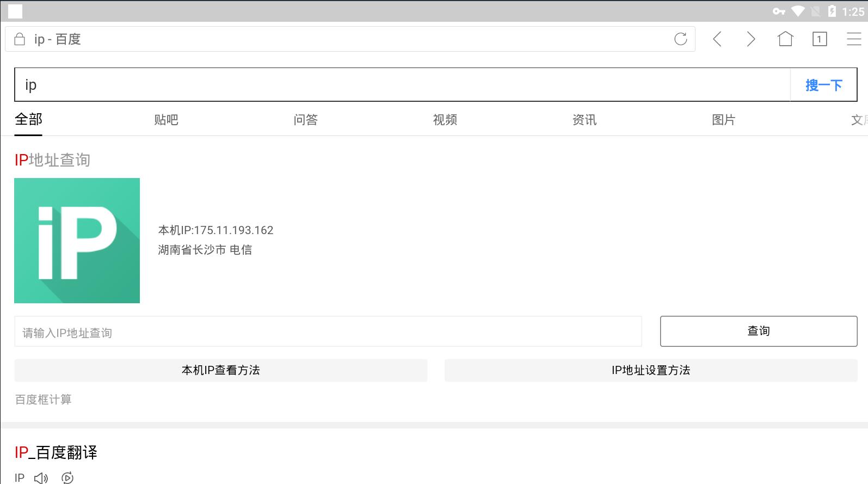
Task: Select the 资讯 tab
Action: click(584, 120)
